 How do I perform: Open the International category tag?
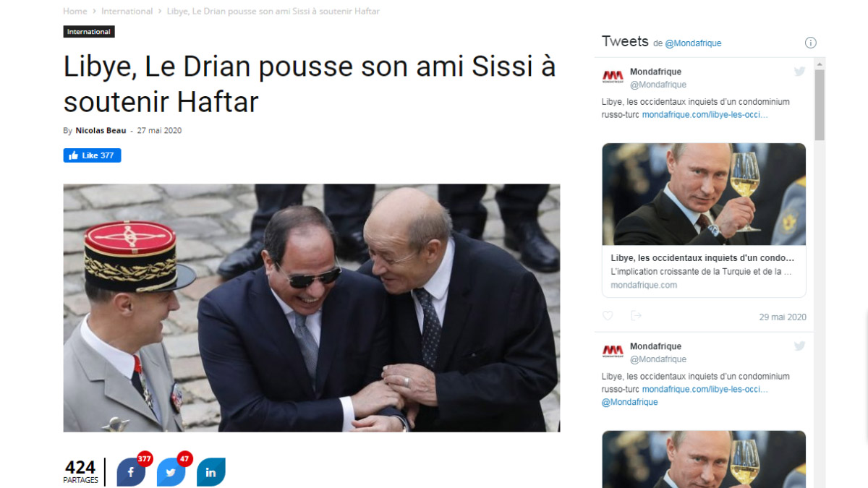(x=89, y=32)
